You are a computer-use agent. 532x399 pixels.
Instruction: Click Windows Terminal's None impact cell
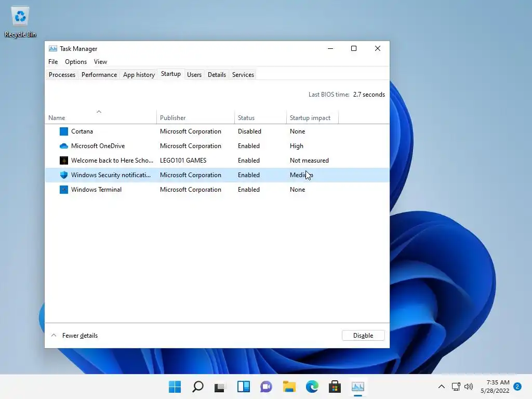(297, 190)
